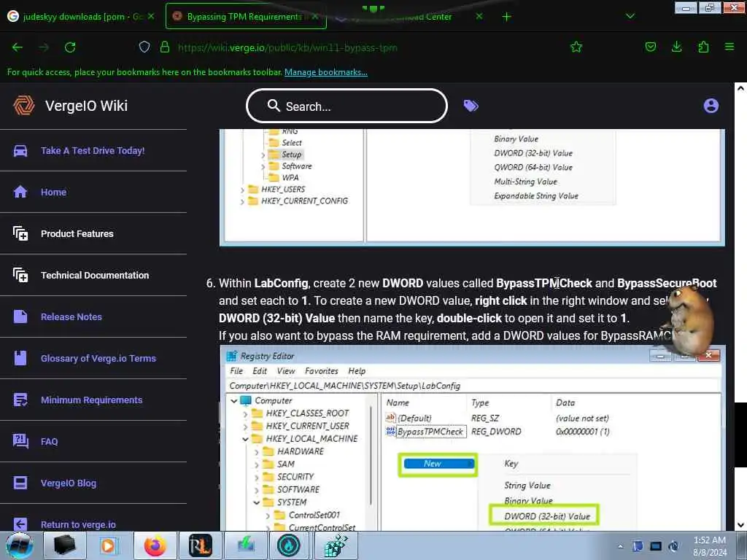747x560 pixels.
Task: Click the Product Features sidebar icon
Action: coord(20,233)
